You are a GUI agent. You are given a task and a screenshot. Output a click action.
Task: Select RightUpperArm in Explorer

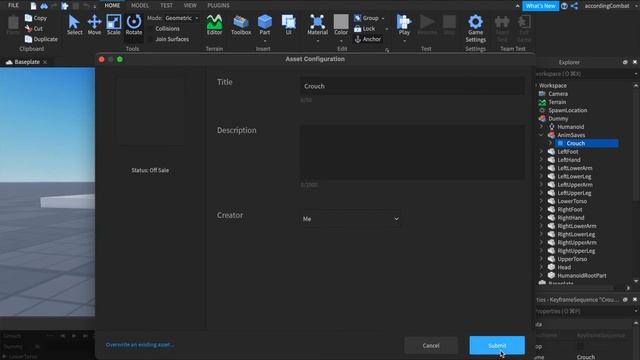tap(576, 242)
